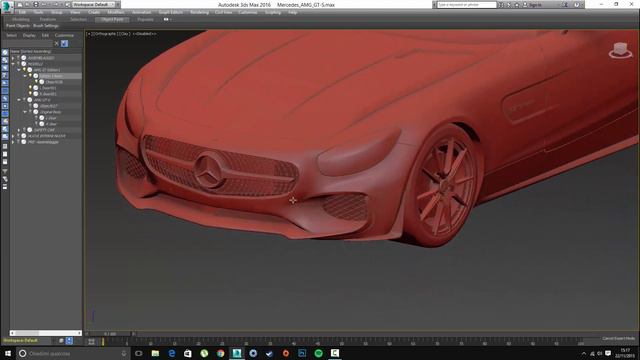Image resolution: width=640 pixels, height=360 pixels.
Task: Expand the last row of the scene tree
Action: point(13,142)
